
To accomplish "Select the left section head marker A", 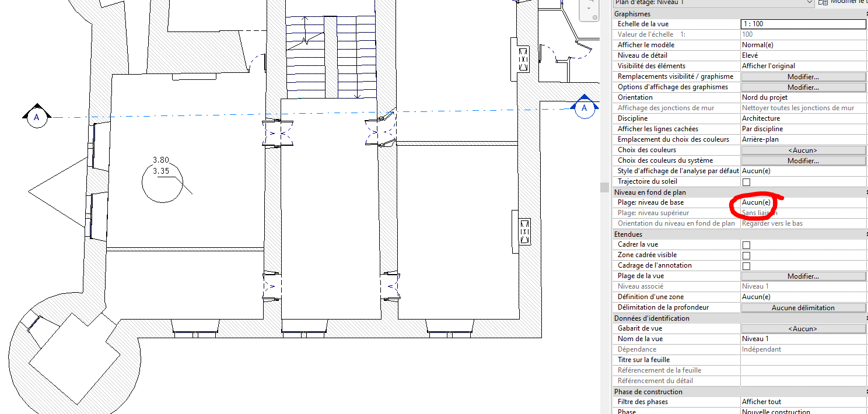I will [37, 115].
